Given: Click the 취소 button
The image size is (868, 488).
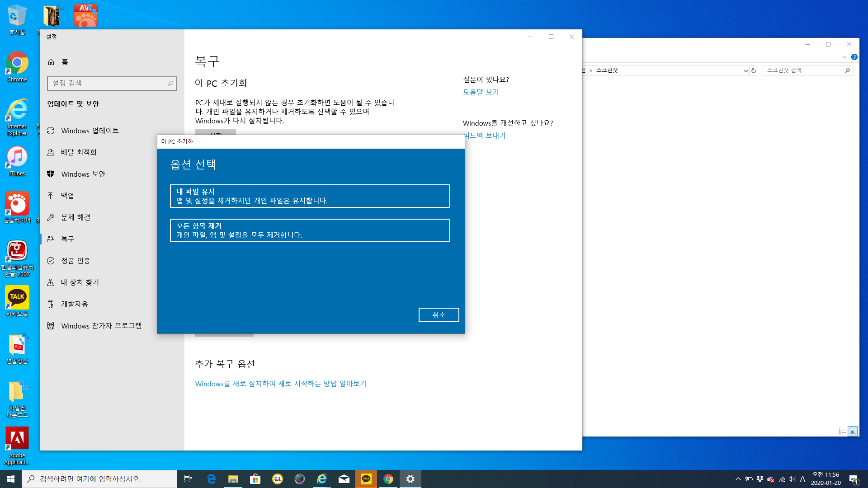Looking at the screenshot, I should click(x=439, y=315).
